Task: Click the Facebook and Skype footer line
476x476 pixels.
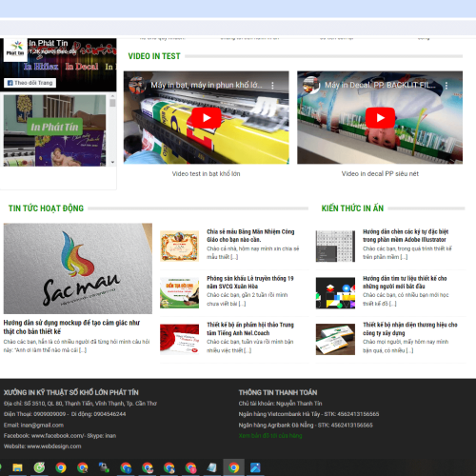Action: coord(60,436)
